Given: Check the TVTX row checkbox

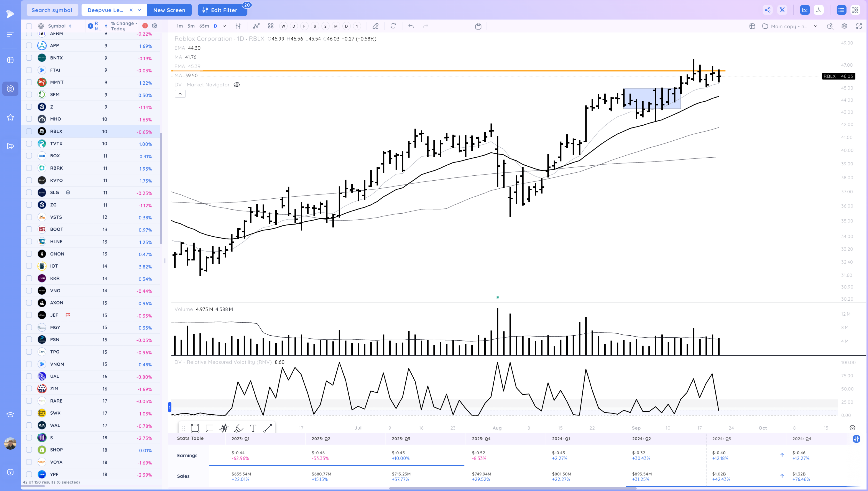Looking at the screenshot, I should coord(29,144).
